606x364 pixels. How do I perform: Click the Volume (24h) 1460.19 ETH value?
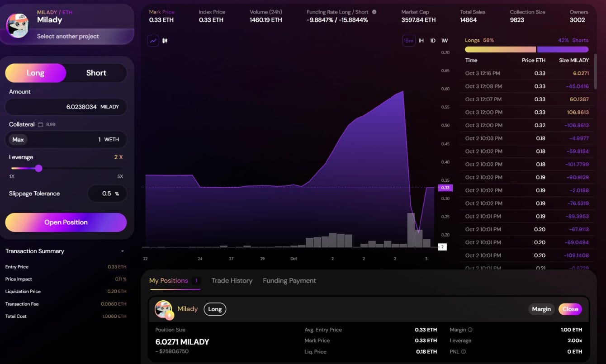266,20
